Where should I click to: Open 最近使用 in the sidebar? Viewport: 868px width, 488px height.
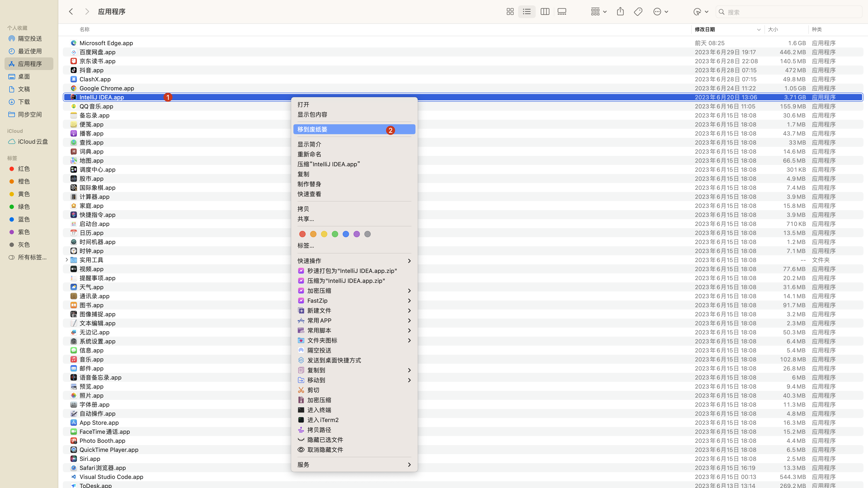[x=29, y=51]
